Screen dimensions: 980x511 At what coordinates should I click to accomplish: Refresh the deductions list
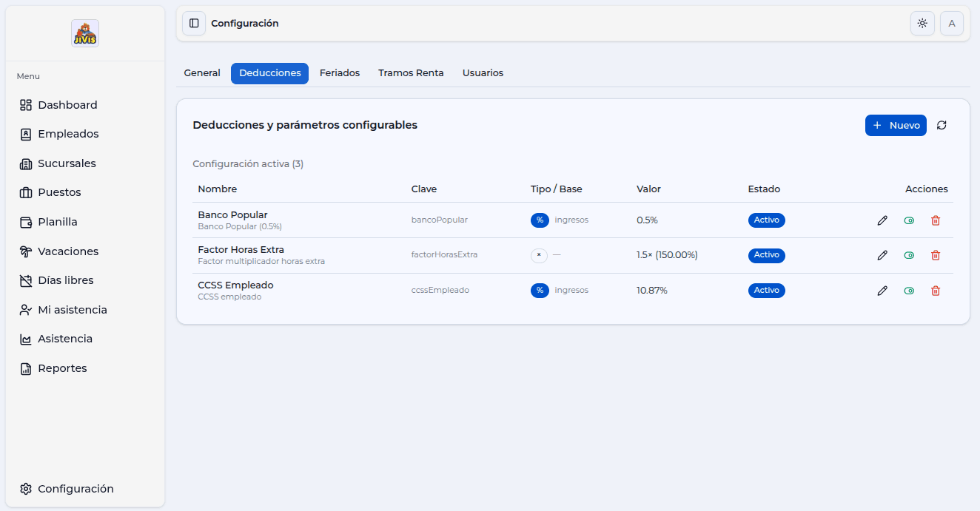click(x=942, y=126)
